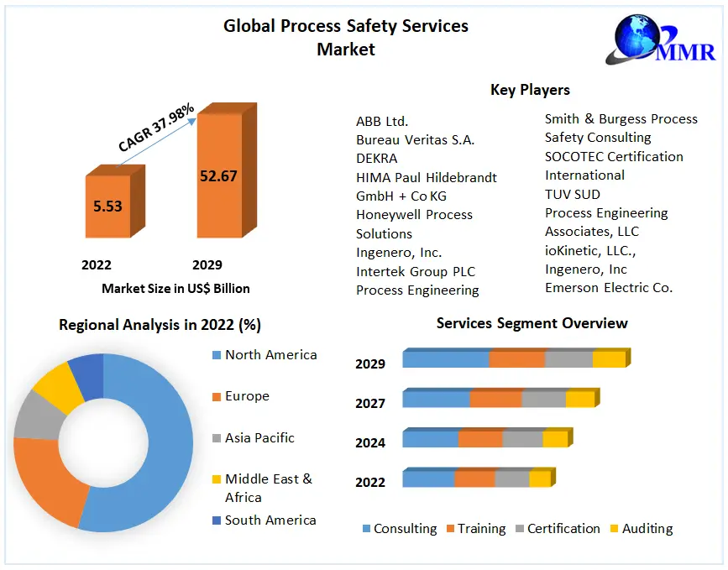Screen dimensions: 728x570
Task: Click the Emerson Electric Co. key player name
Action: 609,288
